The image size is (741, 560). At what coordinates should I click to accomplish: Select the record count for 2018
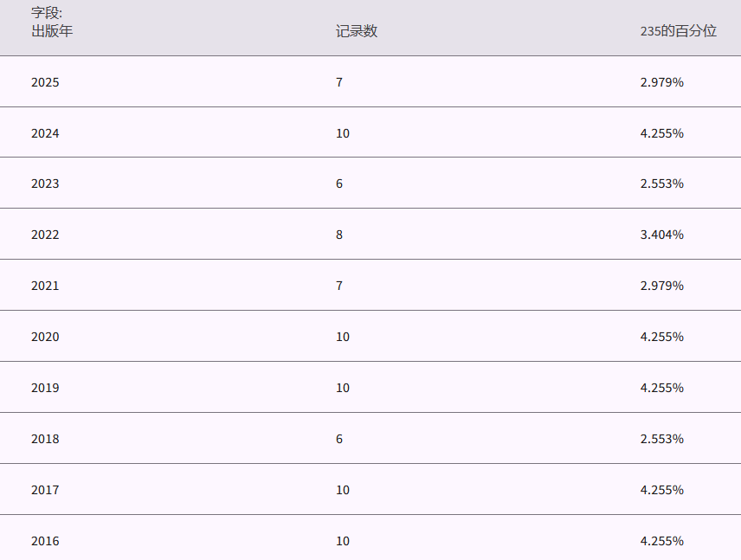point(339,439)
